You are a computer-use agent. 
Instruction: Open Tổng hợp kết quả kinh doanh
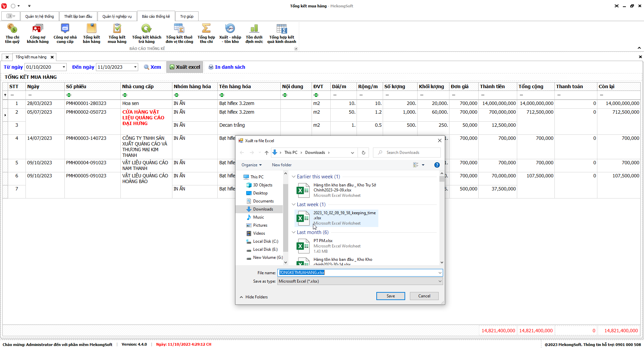pyautogui.click(x=281, y=34)
